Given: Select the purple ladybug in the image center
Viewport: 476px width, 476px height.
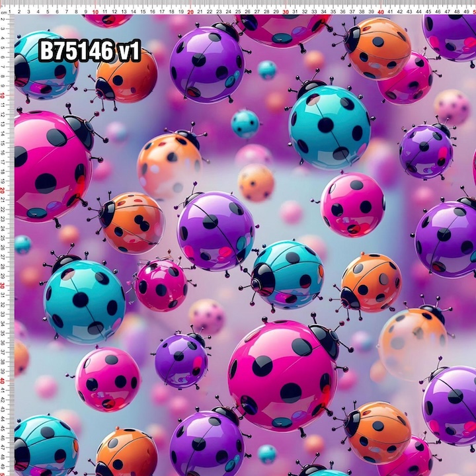Looking at the screenshot, I should (x=216, y=231).
